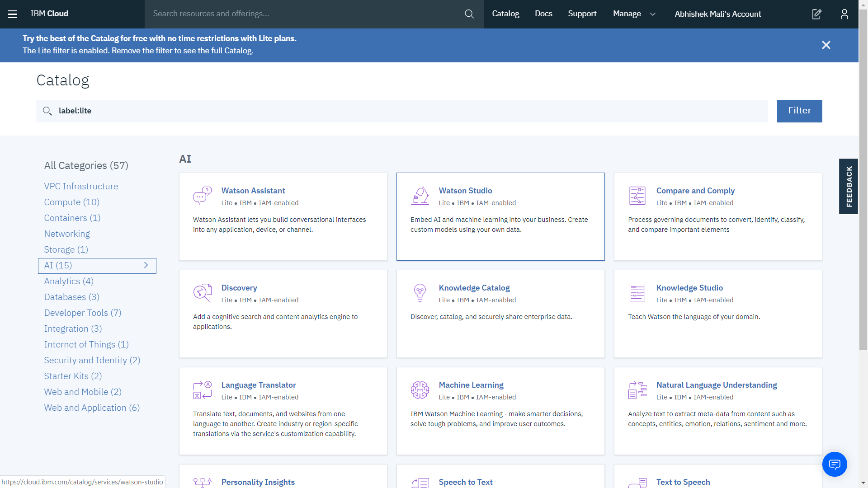The width and height of the screenshot is (868, 488).
Task: Select the Containers (1) category
Action: pos(72,218)
